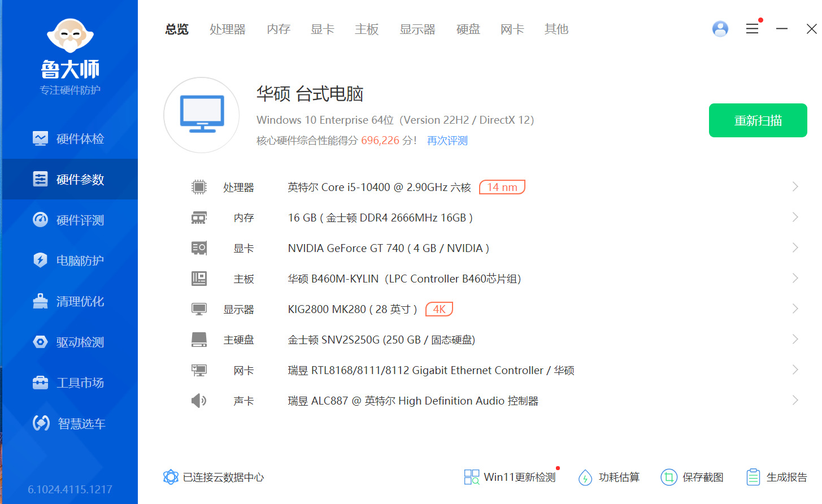Open 硬件体检 from the sidebar
The height and width of the screenshot is (504, 822).
(x=69, y=138)
